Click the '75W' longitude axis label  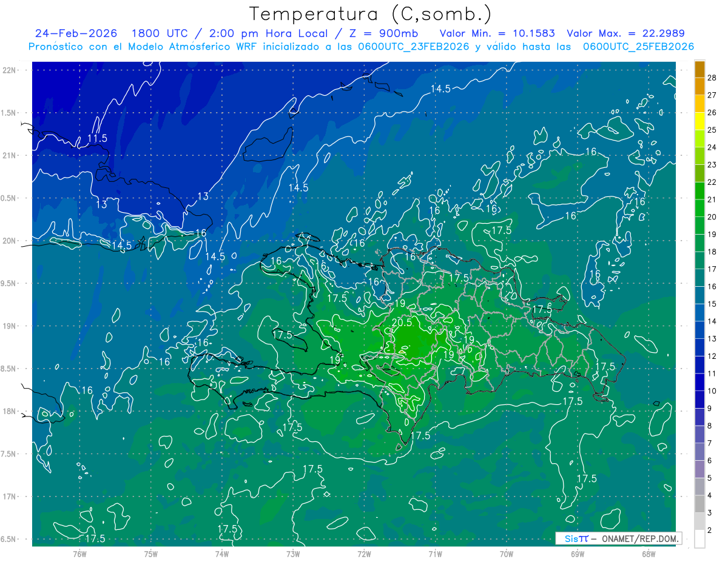[151, 554]
